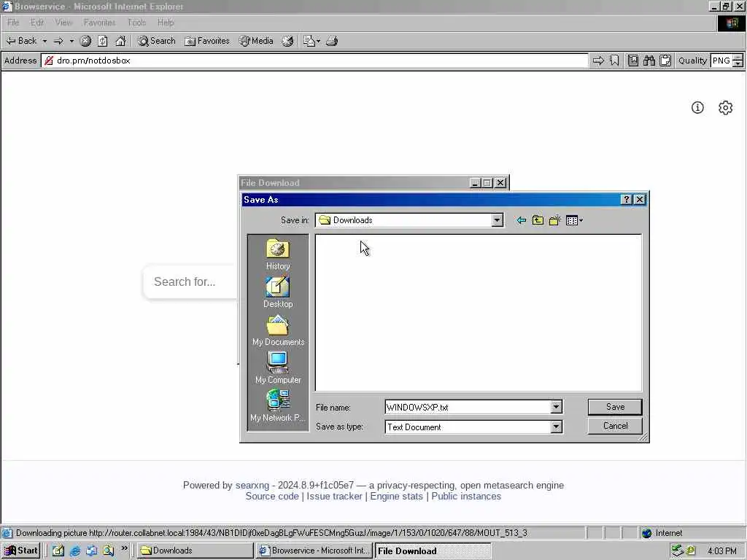Open the Engine stats link
Viewport: 747px width, 560px height.
coord(396,496)
